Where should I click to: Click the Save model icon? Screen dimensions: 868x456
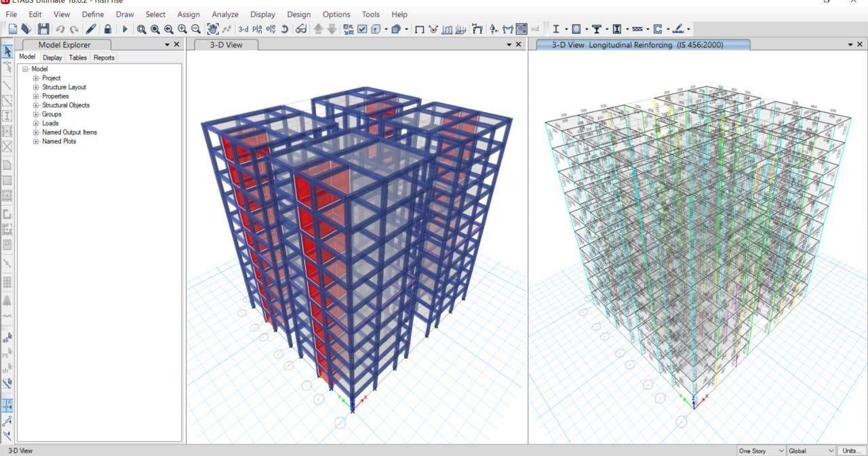(43, 29)
